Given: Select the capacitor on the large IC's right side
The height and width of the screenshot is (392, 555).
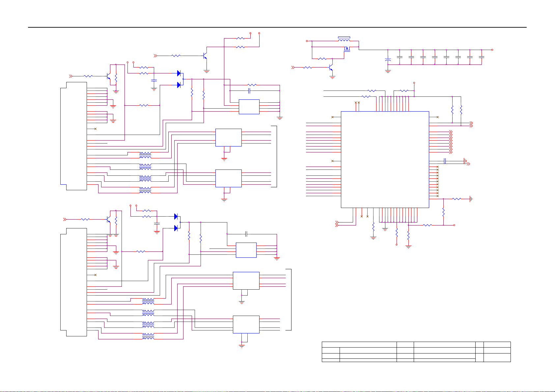Looking at the screenshot, I should pyautogui.click(x=445, y=161).
